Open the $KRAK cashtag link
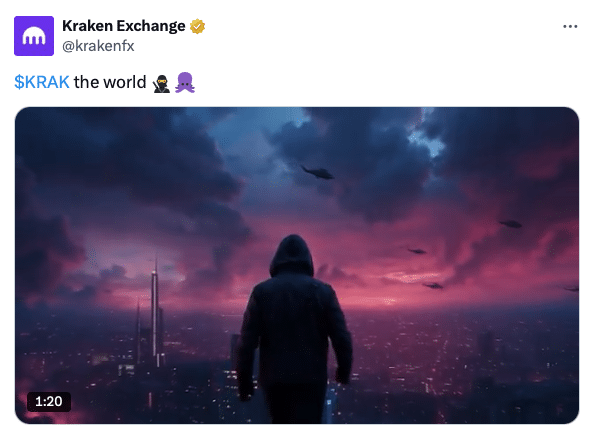 42,82
